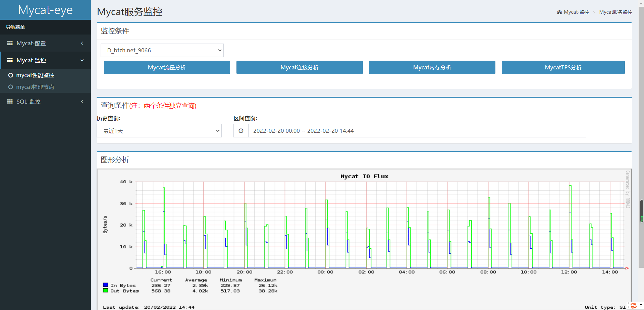Click the circle icon next to mycat性能监控
This screenshot has height=310, width=644.
click(11, 75)
